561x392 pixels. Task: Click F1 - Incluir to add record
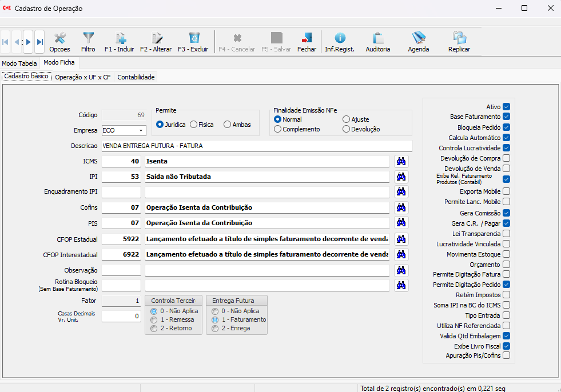(119, 42)
